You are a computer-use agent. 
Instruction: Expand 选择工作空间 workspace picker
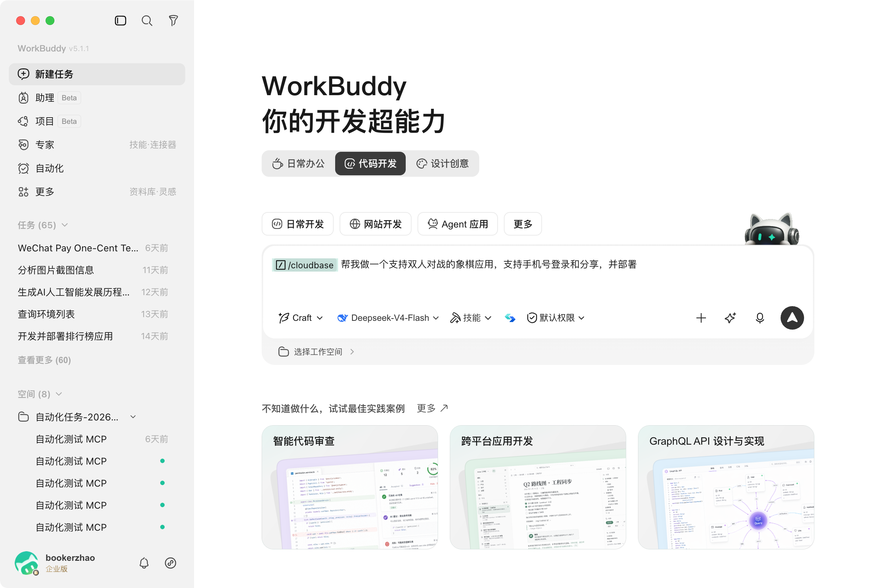click(x=317, y=352)
